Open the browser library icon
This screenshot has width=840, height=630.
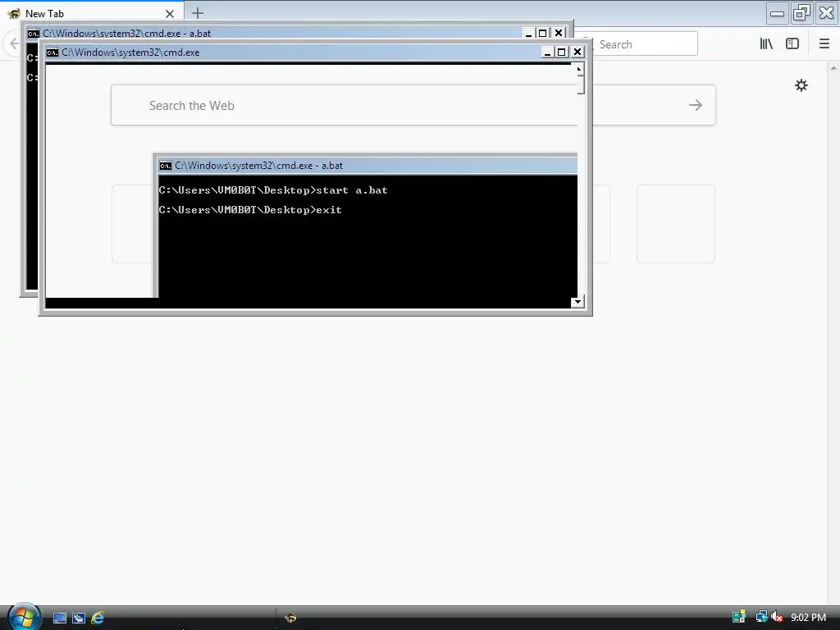coord(766,44)
